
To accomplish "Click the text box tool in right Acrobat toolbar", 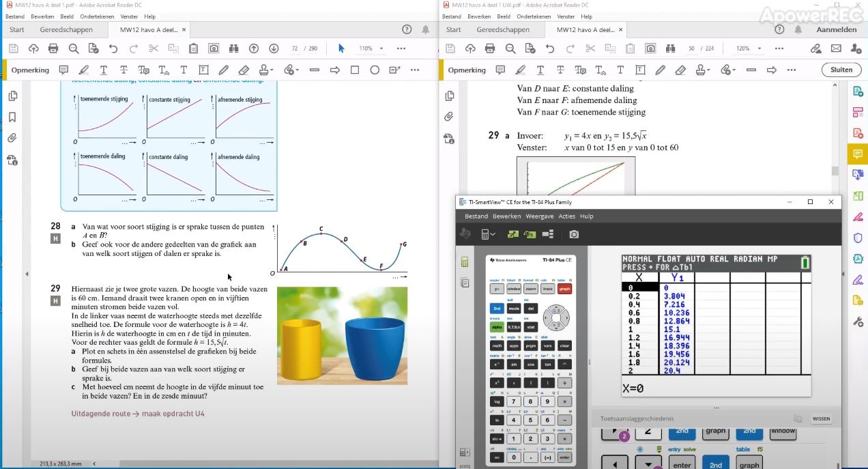I will tap(640, 70).
